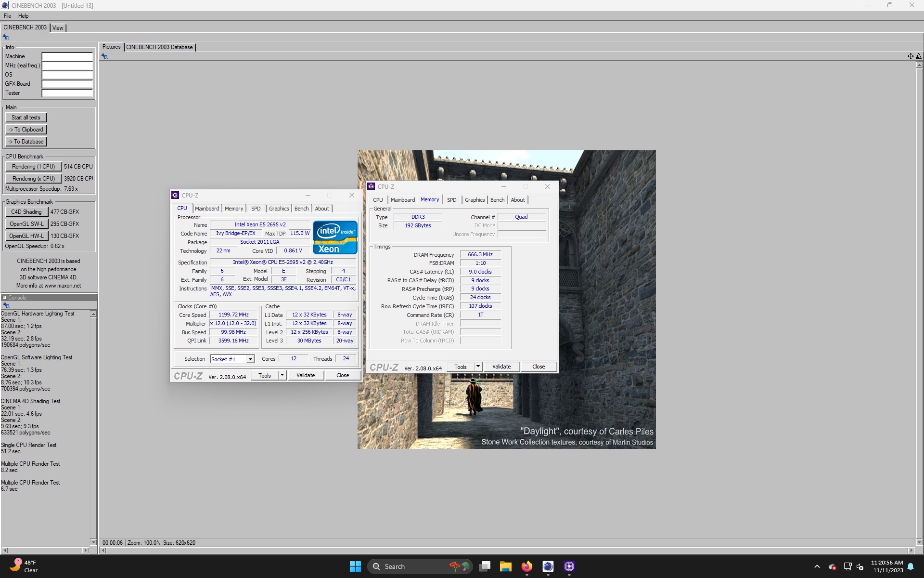The image size is (924, 578).
Task: Open File Explorer from the taskbar
Action: (x=505, y=566)
